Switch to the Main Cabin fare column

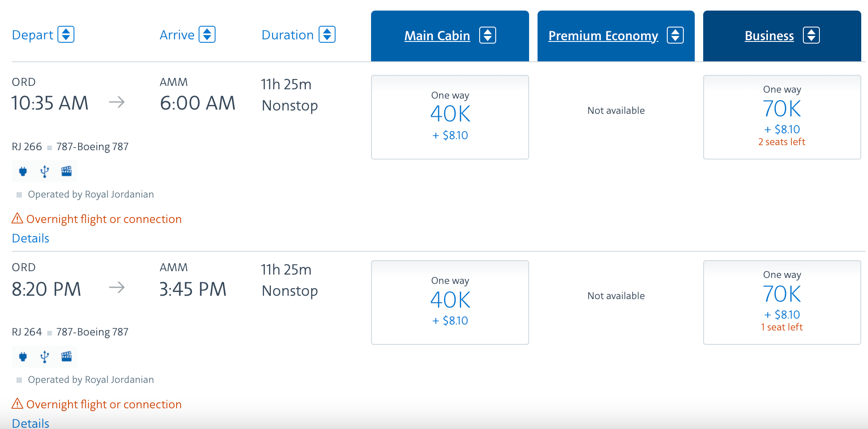tap(437, 36)
